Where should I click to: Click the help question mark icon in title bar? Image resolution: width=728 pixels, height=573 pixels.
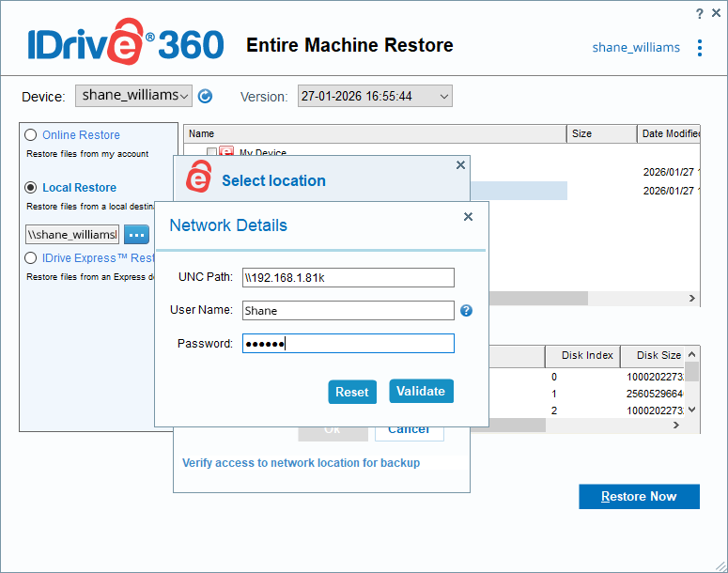699,13
